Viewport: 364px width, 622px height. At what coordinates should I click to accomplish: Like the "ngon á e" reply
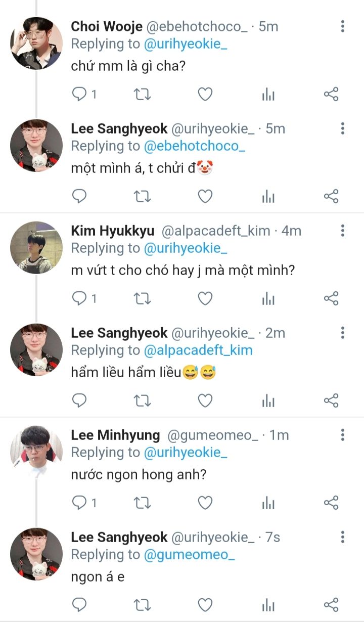click(x=205, y=605)
